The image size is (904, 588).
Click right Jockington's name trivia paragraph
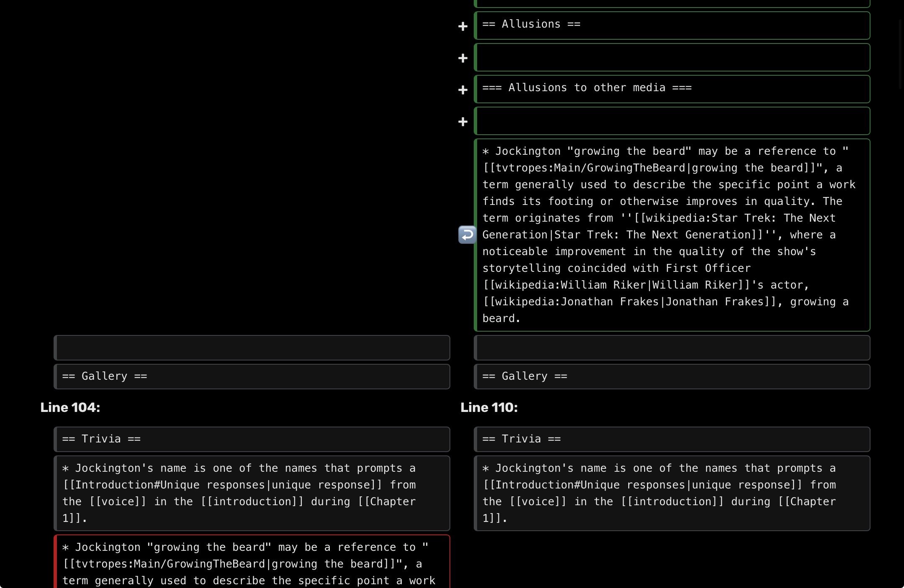pos(672,493)
